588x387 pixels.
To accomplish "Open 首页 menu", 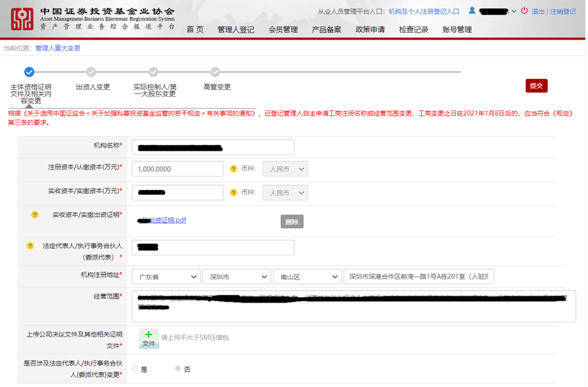I will click(195, 30).
